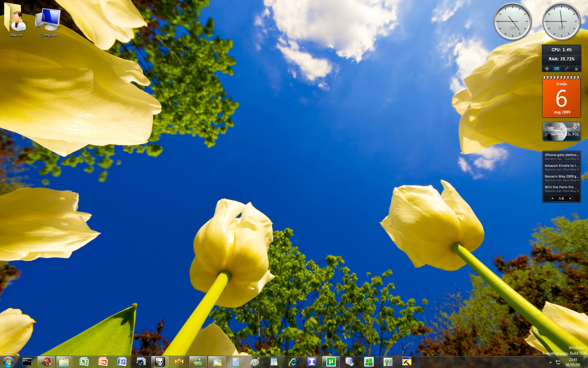
Task: Launch Internet Explorer from taskbar
Action: click(x=293, y=362)
